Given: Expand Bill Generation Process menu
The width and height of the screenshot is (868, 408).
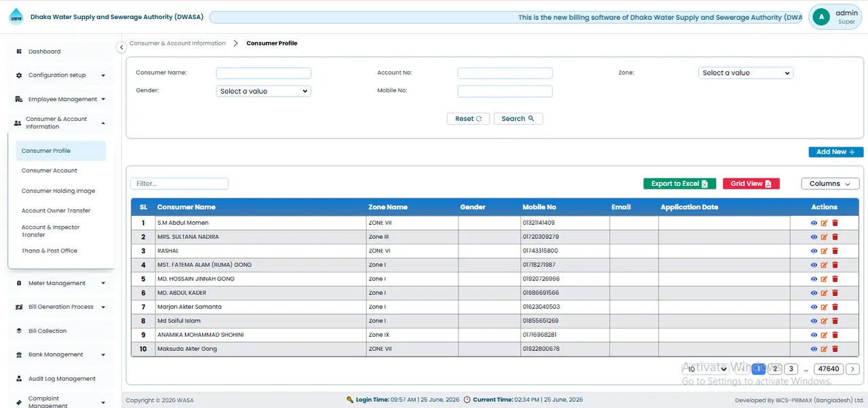Looking at the screenshot, I should pos(61,307).
